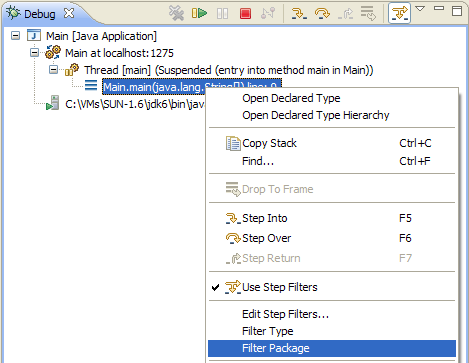Click the Disconnect toolbar icon
This screenshot has height=363, width=469.
(268, 13)
